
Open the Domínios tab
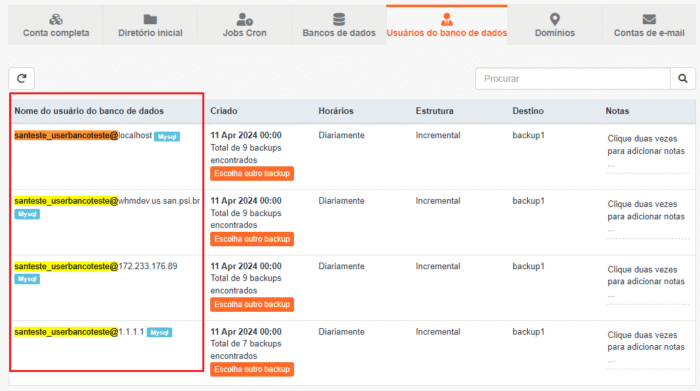554,25
